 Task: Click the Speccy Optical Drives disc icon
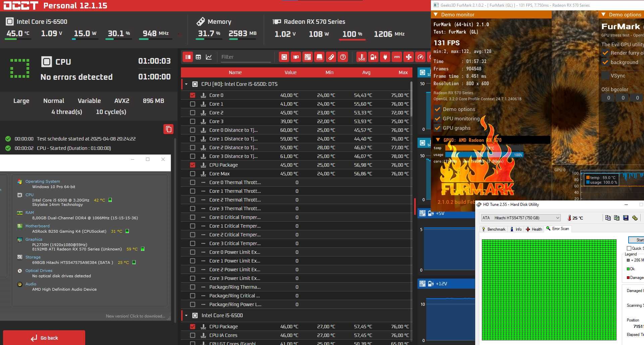(x=20, y=271)
